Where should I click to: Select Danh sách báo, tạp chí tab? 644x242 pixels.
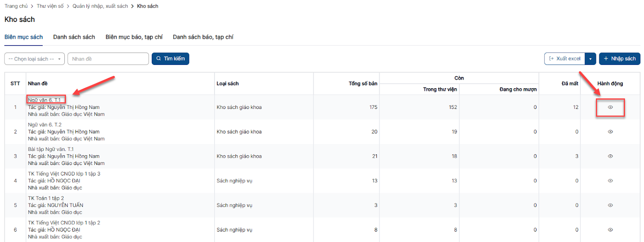[203, 37]
